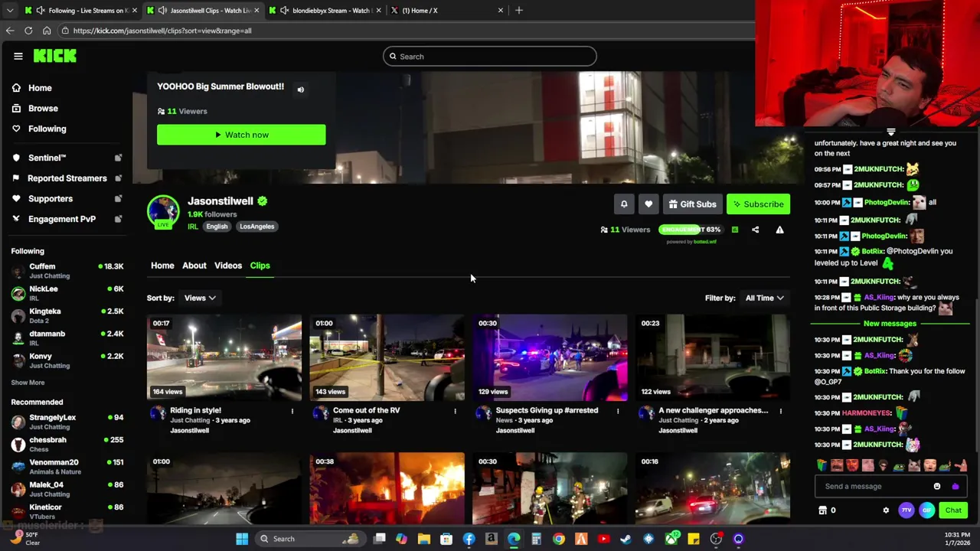Toggle the Sentinel sidebar item switch
The height and width of the screenshot is (551, 980).
click(x=118, y=158)
